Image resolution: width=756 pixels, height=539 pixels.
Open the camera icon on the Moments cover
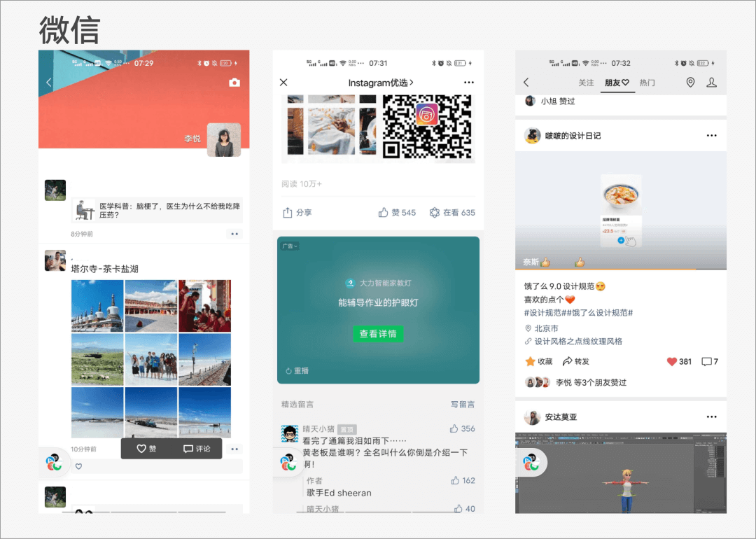point(234,83)
